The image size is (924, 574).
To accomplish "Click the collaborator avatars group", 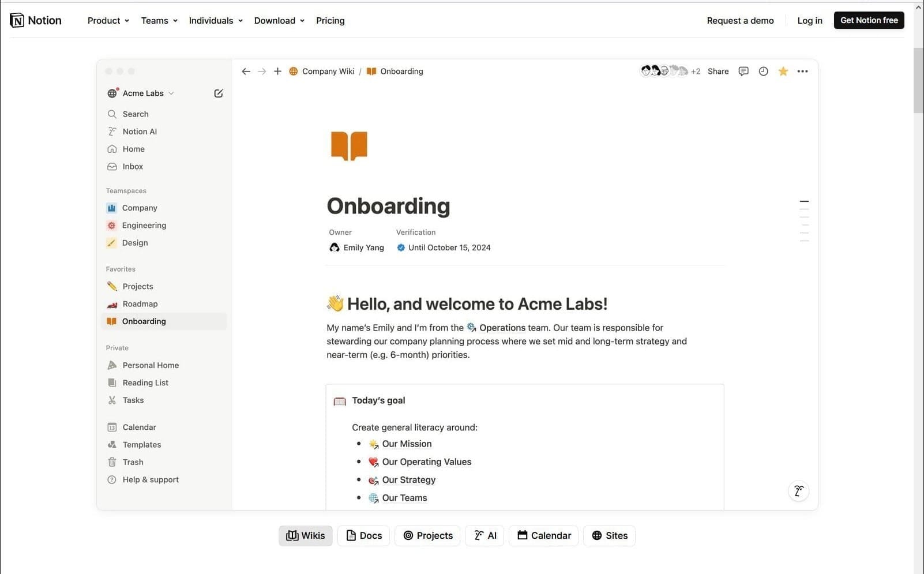I will click(x=664, y=71).
